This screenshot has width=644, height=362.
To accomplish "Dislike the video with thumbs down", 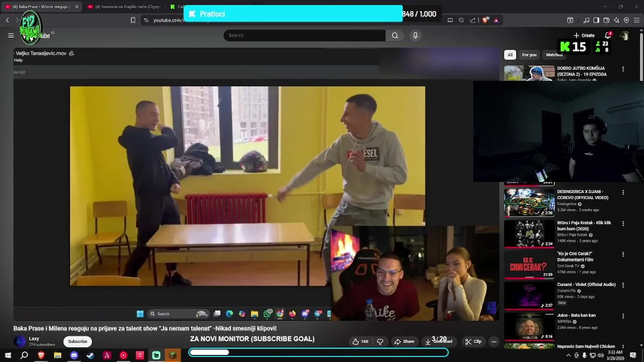I will 380,341.
